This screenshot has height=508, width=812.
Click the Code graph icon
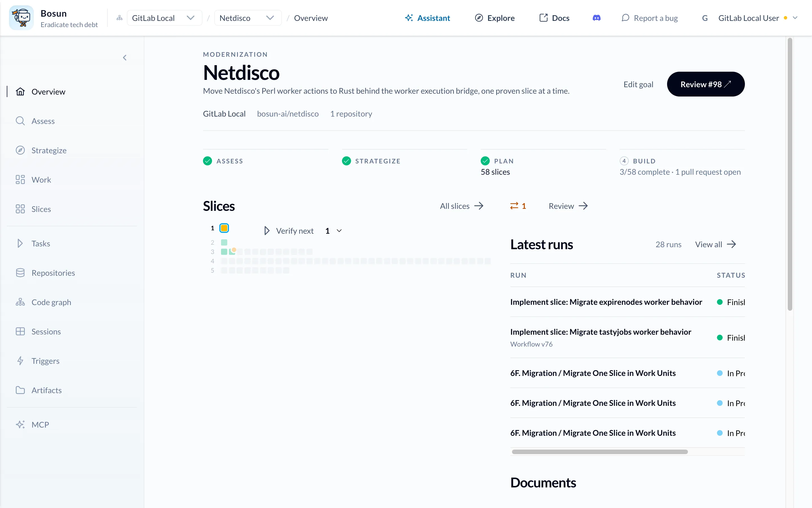tap(20, 302)
